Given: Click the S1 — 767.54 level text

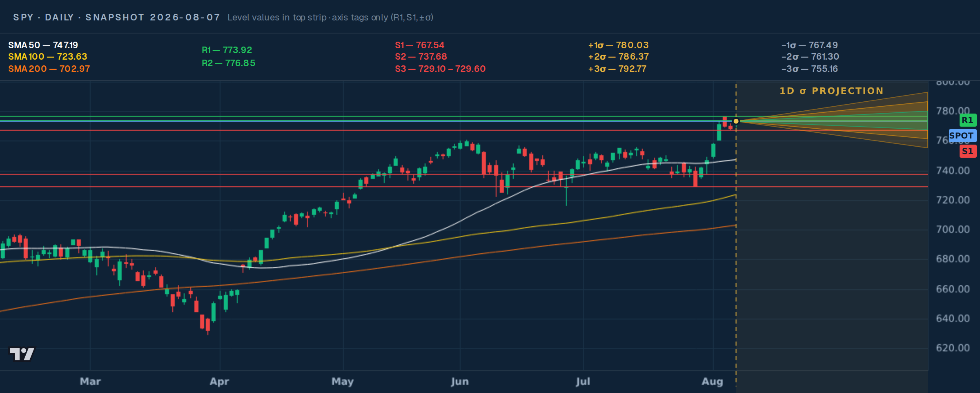Looking at the screenshot, I should click(x=419, y=45).
